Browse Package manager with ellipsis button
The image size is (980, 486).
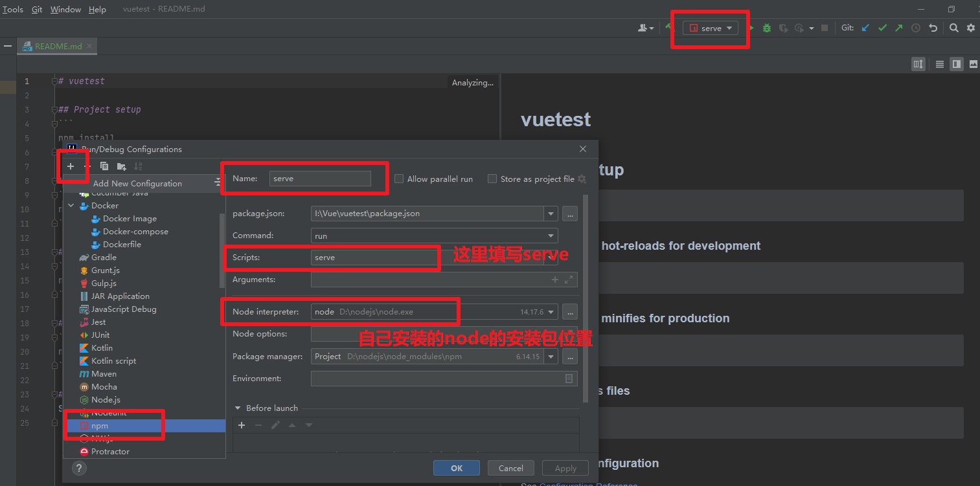(569, 357)
